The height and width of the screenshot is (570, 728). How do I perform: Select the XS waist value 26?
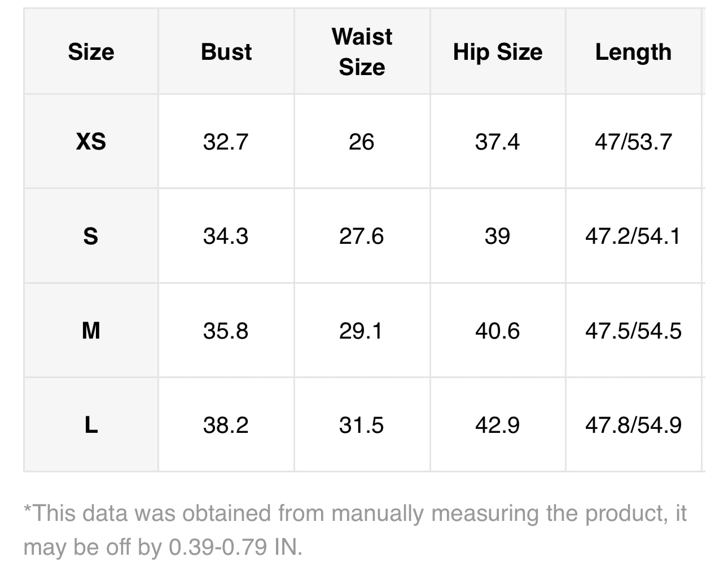pyautogui.click(x=361, y=142)
